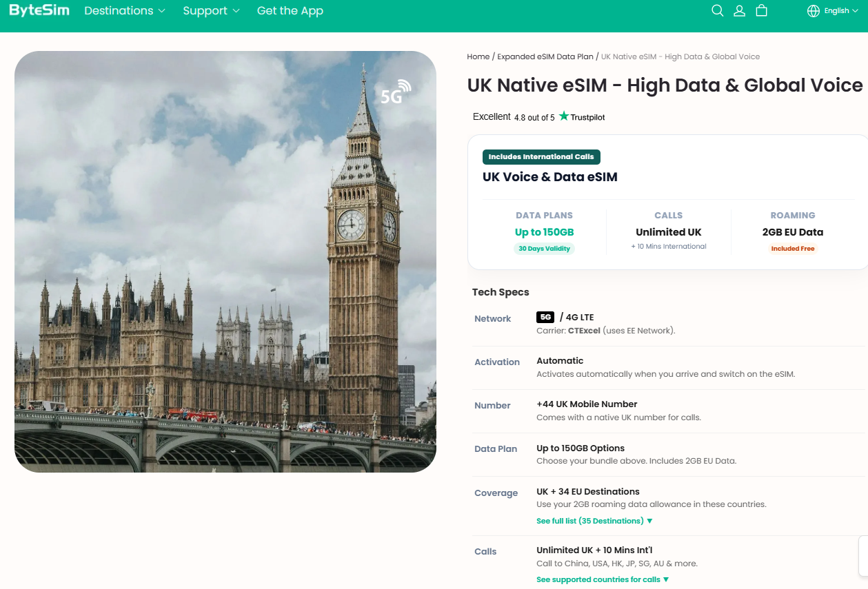This screenshot has width=868, height=589.
Task: Open the user account icon
Action: pos(739,10)
